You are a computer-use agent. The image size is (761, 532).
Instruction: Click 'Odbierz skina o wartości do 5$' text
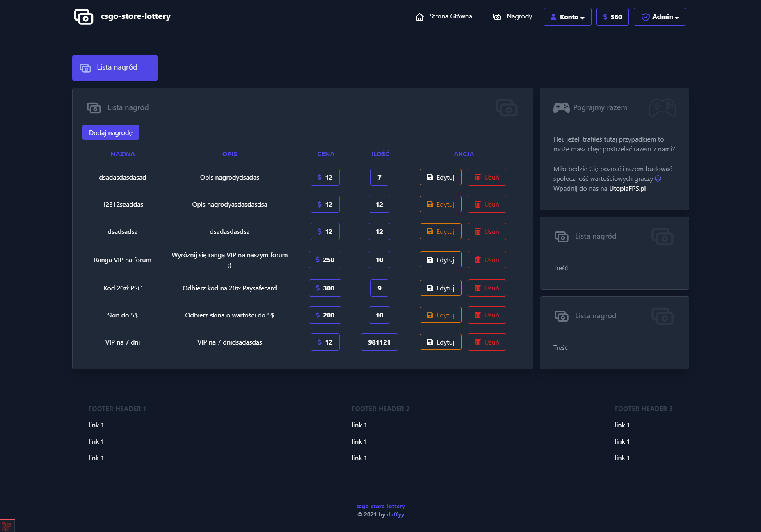click(230, 315)
